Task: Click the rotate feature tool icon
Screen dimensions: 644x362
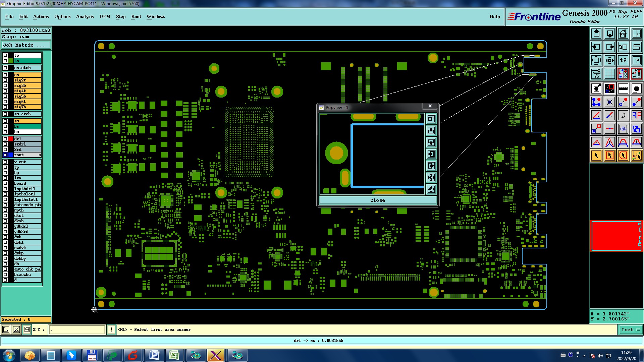Action: [x=623, y=116]
